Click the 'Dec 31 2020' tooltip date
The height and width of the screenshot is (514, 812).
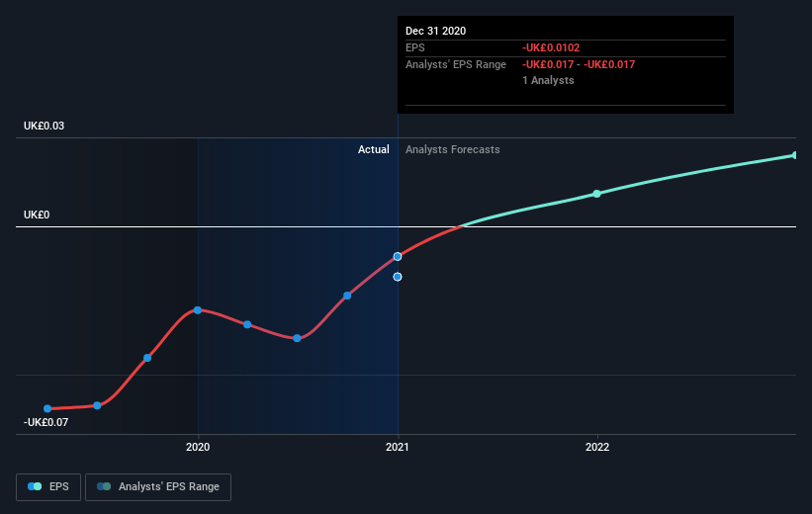[x=435, y=31]
